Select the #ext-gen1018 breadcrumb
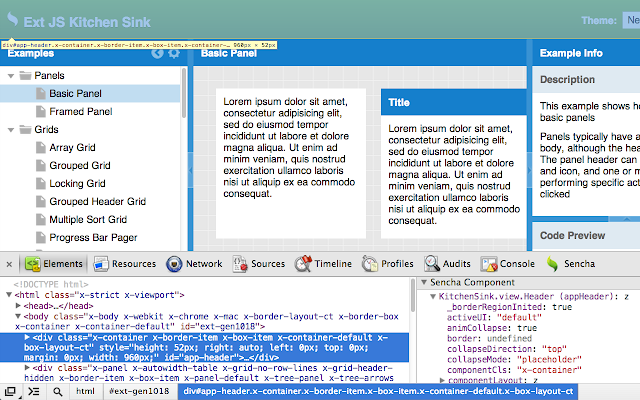640x400 pixels. click(139, 391)
